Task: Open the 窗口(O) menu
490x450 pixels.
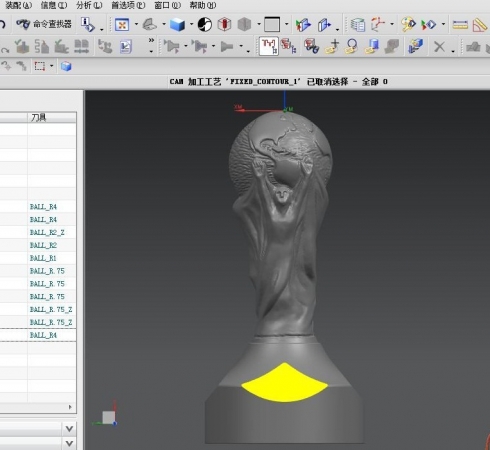Action: click(167, 5)
